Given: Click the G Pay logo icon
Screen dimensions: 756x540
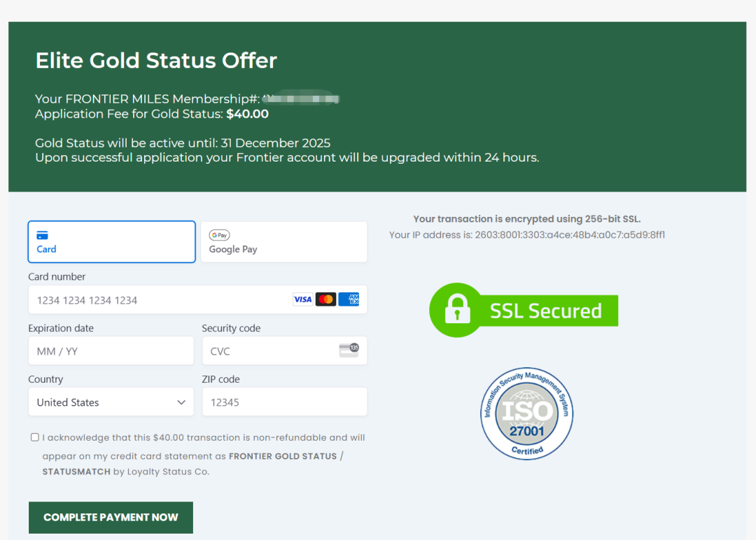Looking at the screenshot, I should (x=219, y=236).
